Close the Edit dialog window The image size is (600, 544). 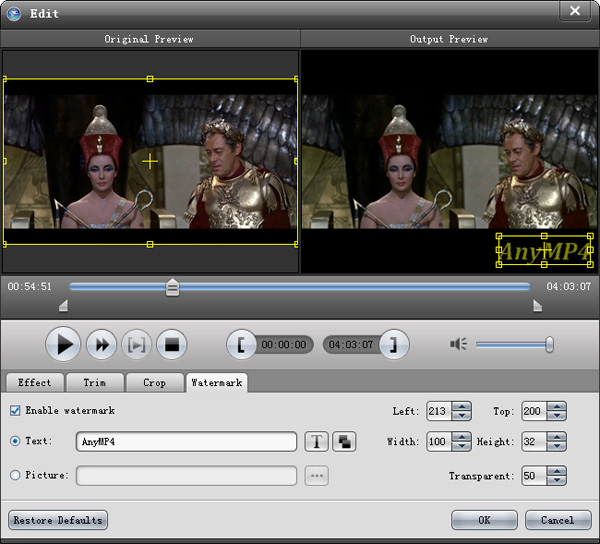click(575, 11)
